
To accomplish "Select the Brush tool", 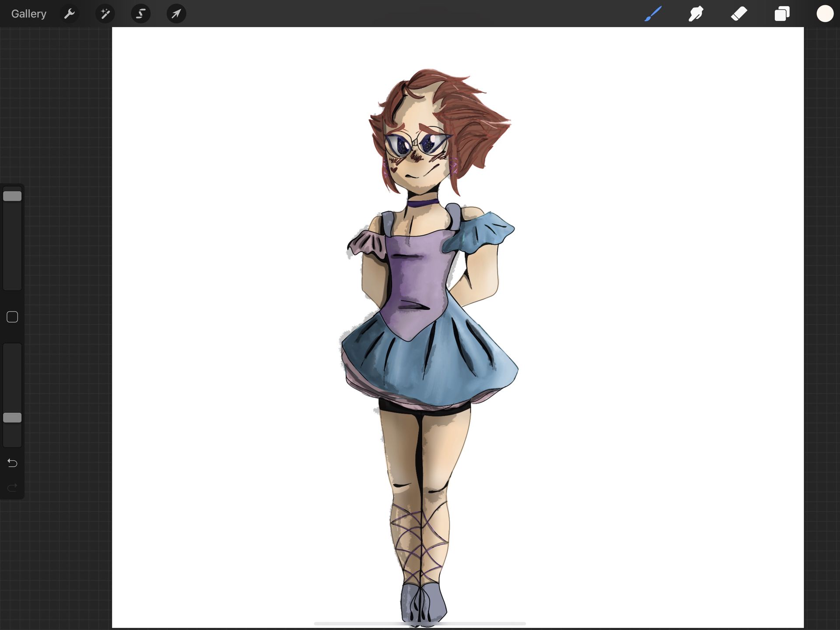I will coord(653,14).
